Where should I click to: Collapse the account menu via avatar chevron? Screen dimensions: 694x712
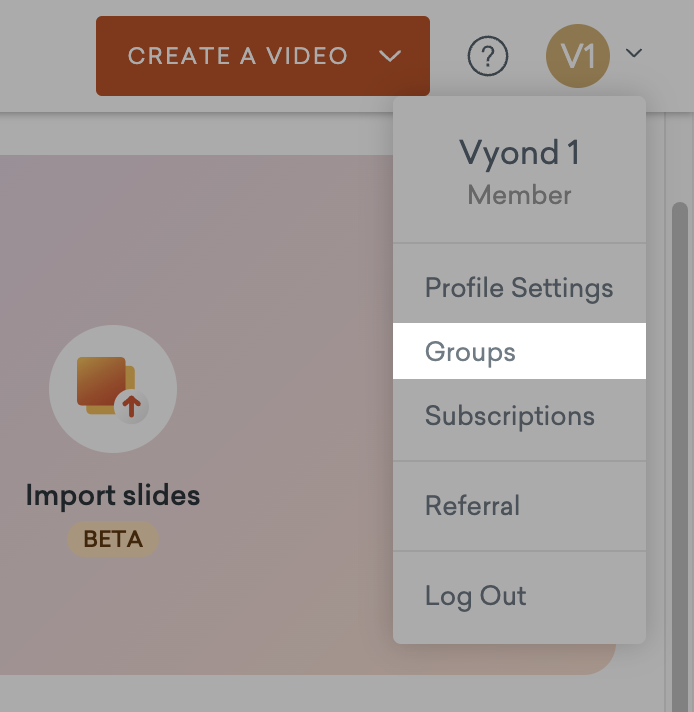click(634, 54)
